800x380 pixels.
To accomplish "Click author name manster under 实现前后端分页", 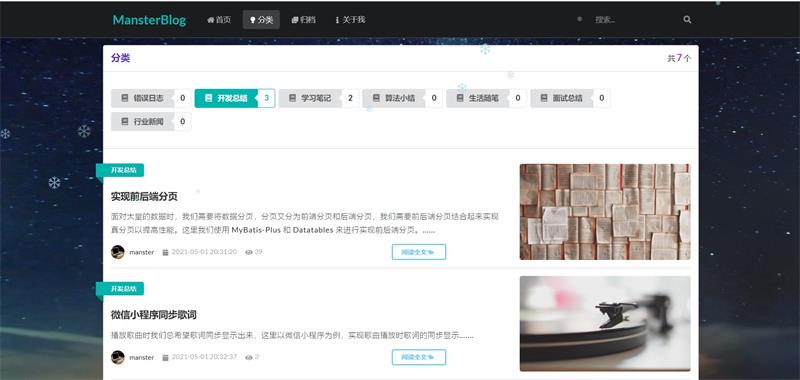I will [141, 252].
